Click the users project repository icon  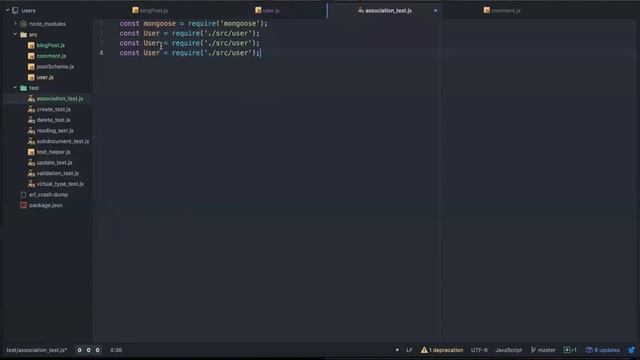click(15, 10)
